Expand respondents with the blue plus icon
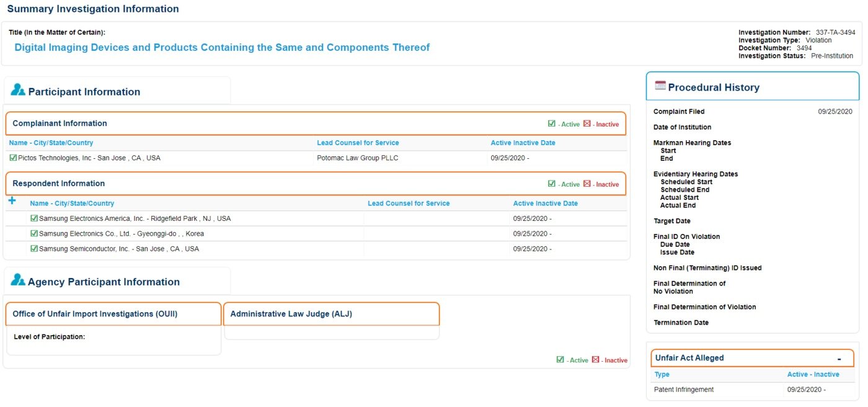Viewport: 868px width, 407px height. pyautogui.click(x=12, y=200)
